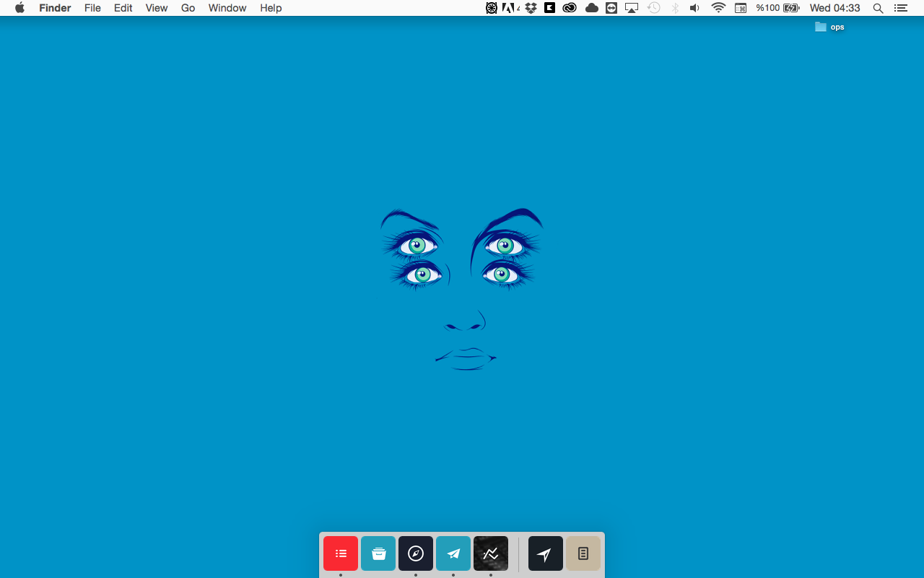The width and height of the screenshot is (924, 578).
Task: Open the Window menu
Action: [227, 8]
